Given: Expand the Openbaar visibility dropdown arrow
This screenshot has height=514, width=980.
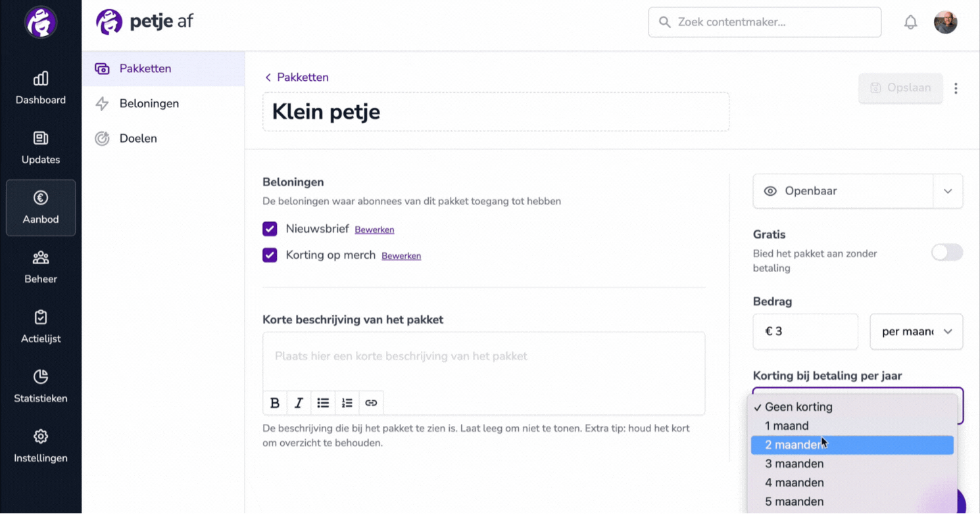Looking at the screenshot, I should pyautogui.click(x=948, y=191).
